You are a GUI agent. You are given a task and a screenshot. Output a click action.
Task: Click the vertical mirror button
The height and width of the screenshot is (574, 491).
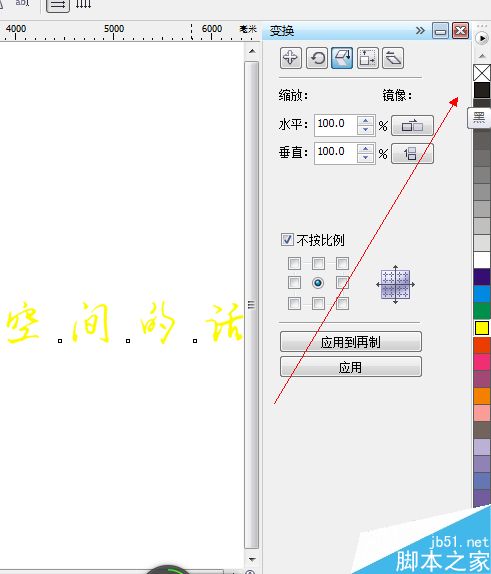coord(412,153)
